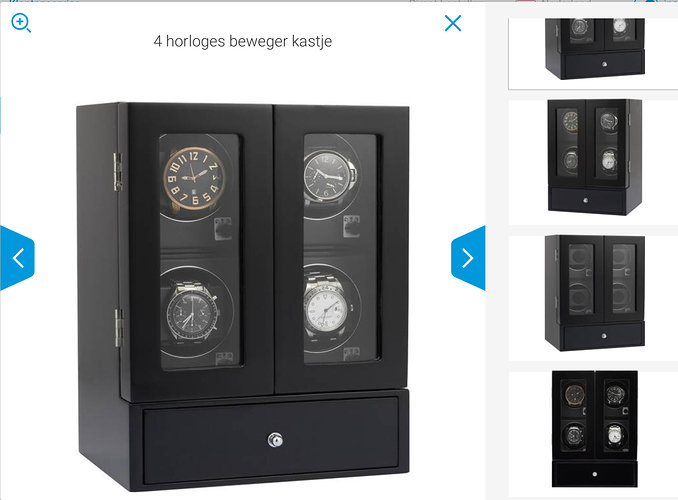Click the black chronograph watch at bottom left
The image size is (678, 500).
(192, 311)
